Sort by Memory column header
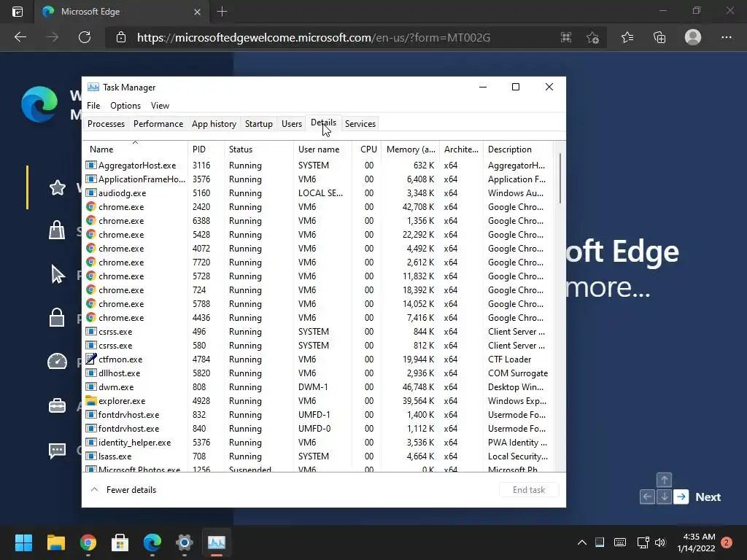 410,149
